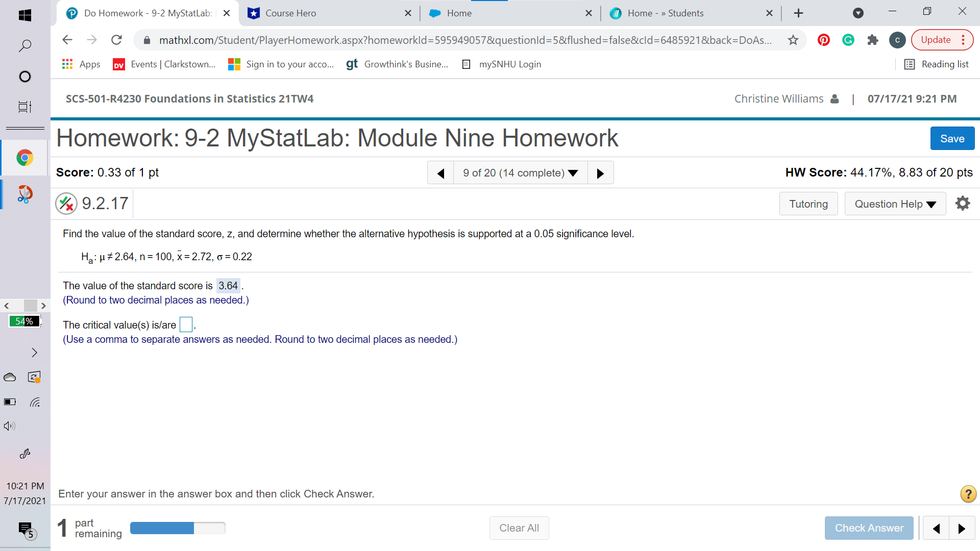Click the padlock site security icon
The image size is (980, 551).
click(x=147, y=40)
